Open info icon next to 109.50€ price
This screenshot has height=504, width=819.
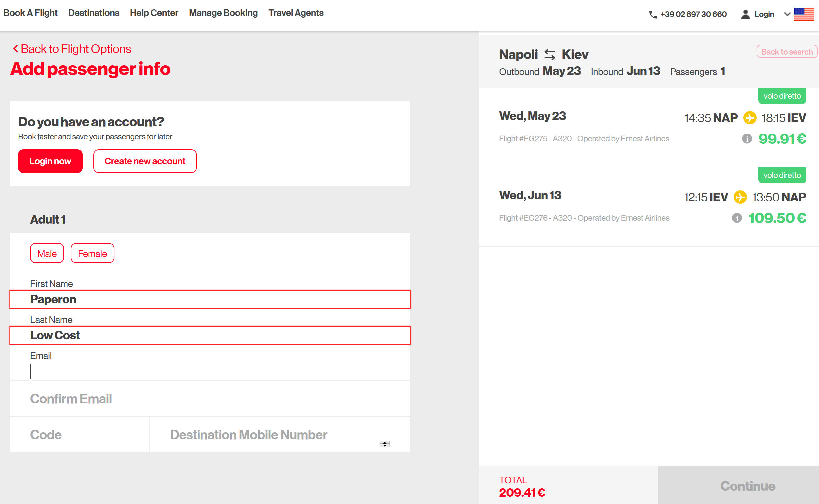[x=737, y=218]
